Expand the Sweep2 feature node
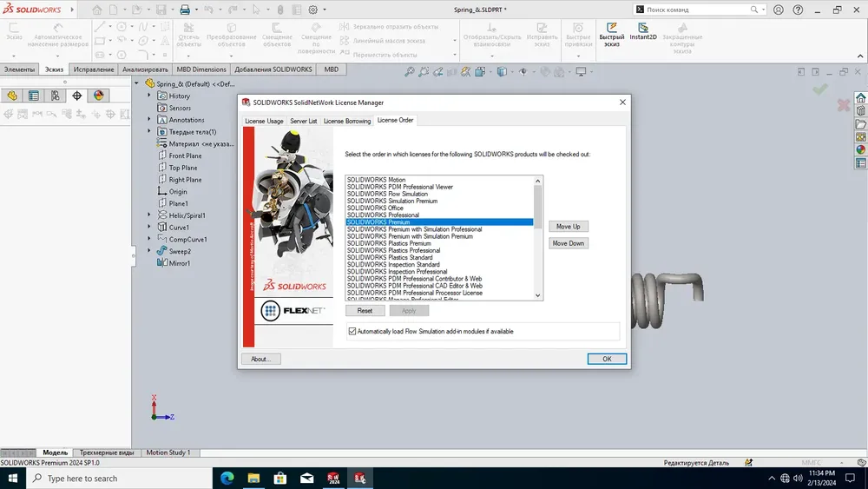 click(x=149, y=251)
